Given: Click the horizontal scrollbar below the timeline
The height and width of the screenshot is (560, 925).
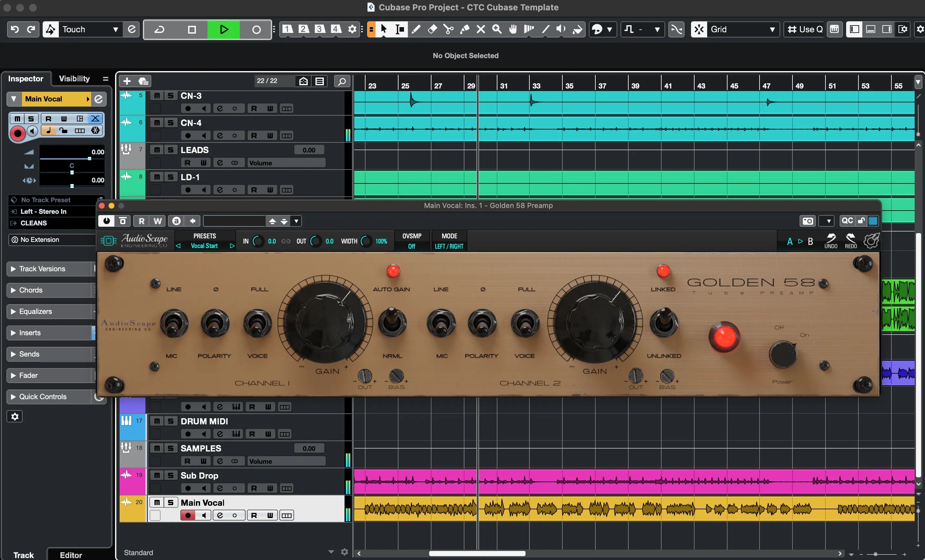Looking at the screenshot, I should 477,553.
